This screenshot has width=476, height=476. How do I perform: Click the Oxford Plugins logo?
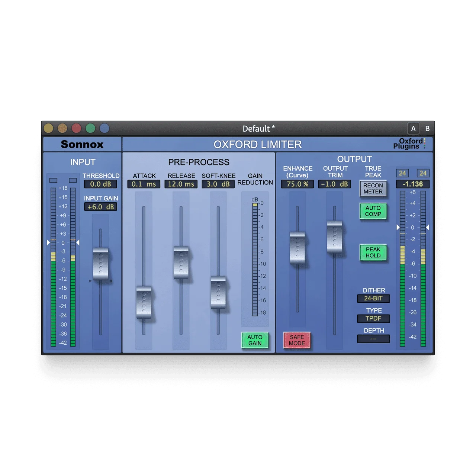tap(410, 144)
